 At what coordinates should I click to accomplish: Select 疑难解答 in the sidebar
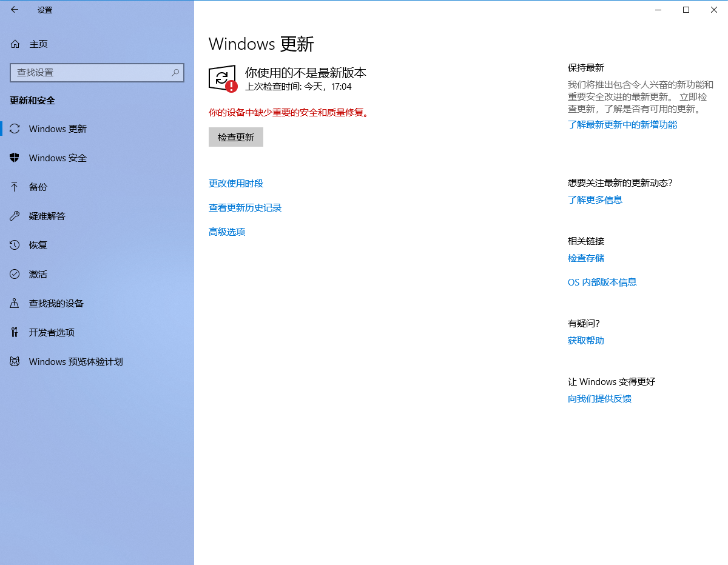[97, 216]
